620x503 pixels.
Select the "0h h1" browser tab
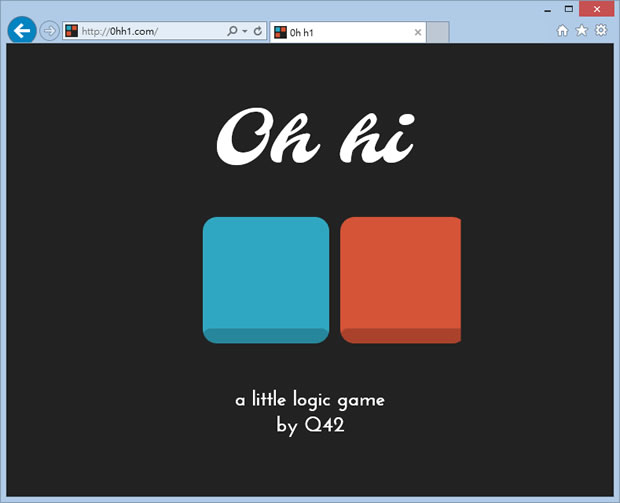348,32
